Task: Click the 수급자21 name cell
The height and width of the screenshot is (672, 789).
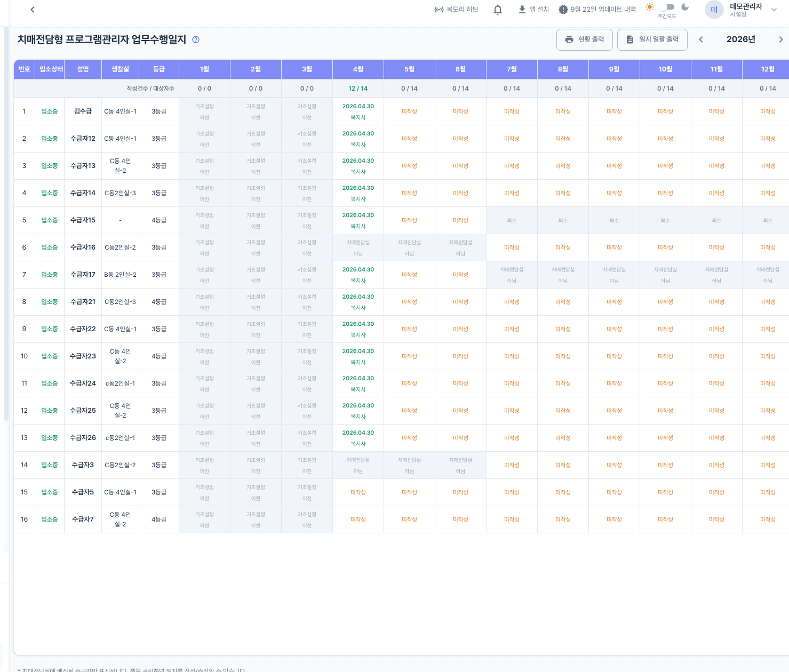Action: (x=83, y=302)
